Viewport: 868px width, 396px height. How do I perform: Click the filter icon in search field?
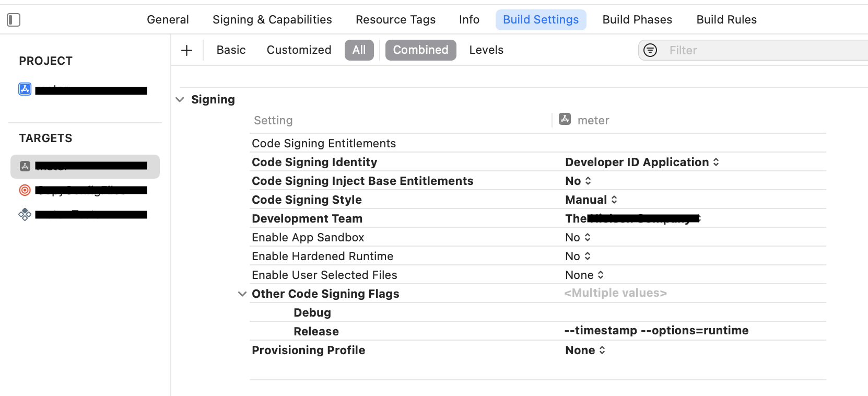pos(650,50)
